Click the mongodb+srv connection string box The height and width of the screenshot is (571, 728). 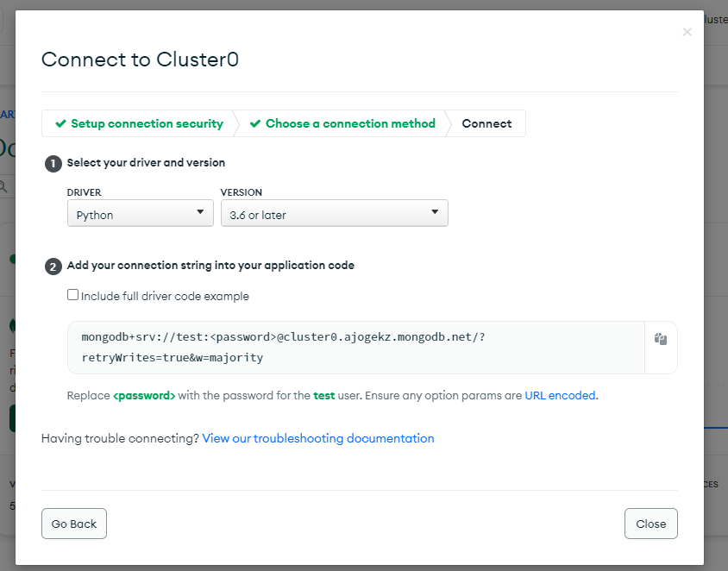click(356, 348)
